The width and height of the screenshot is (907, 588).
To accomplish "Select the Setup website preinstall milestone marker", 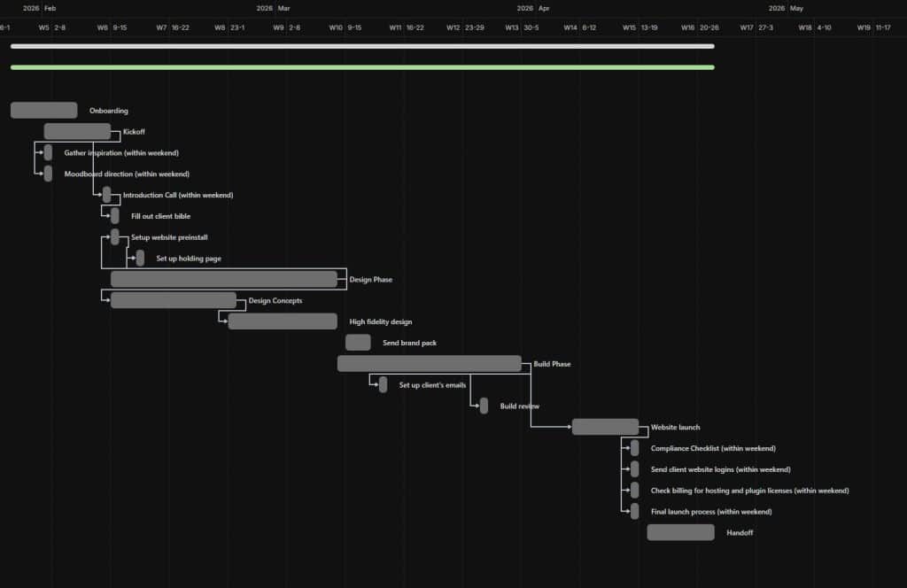I will [114, 236].
